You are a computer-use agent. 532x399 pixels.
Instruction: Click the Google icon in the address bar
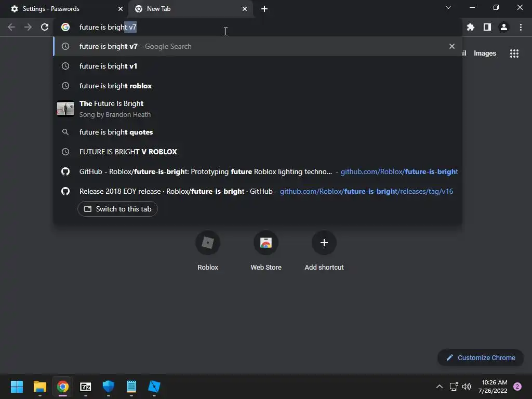click(x=65, y=27)
